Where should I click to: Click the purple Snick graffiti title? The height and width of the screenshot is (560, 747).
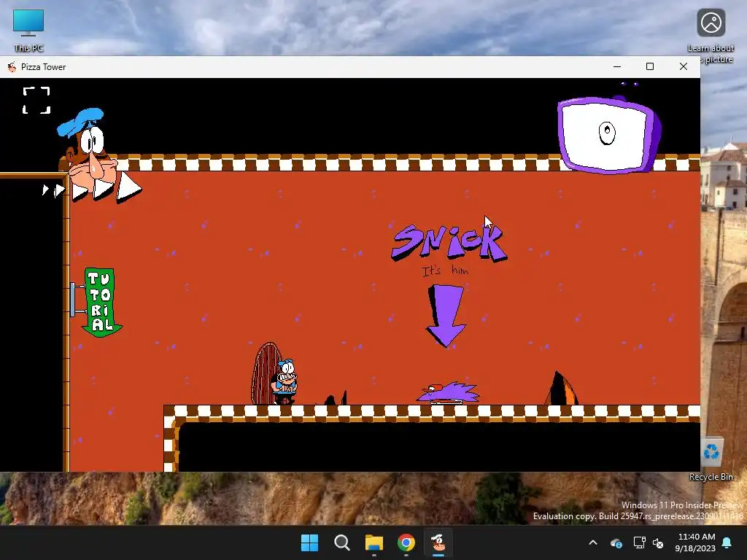click(449, 242)
